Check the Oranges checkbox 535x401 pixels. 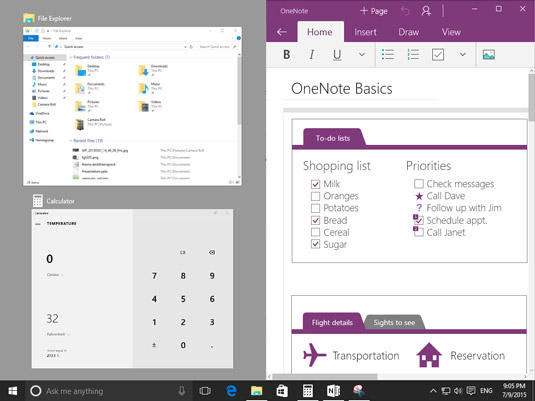[x=315, y=196]
